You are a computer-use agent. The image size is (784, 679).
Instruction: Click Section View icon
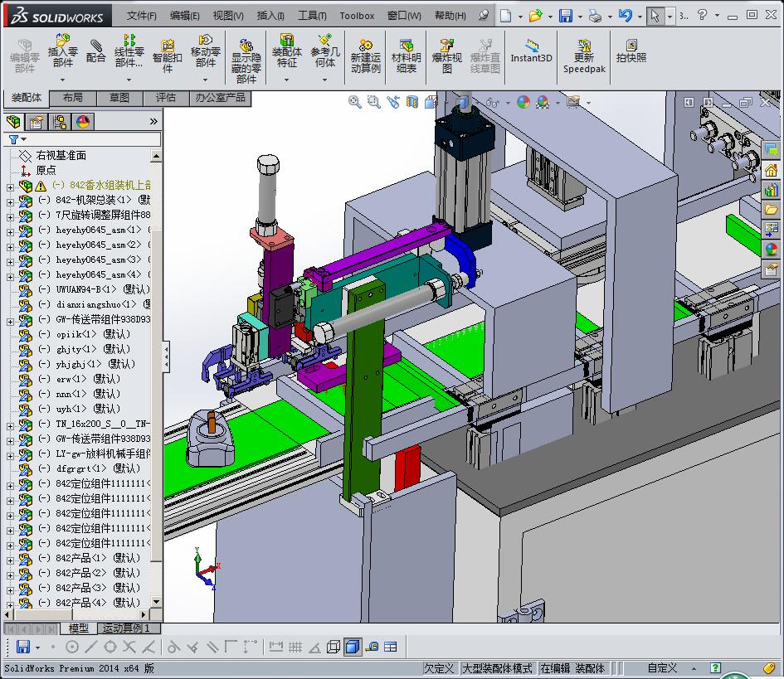tap(412, 103)
